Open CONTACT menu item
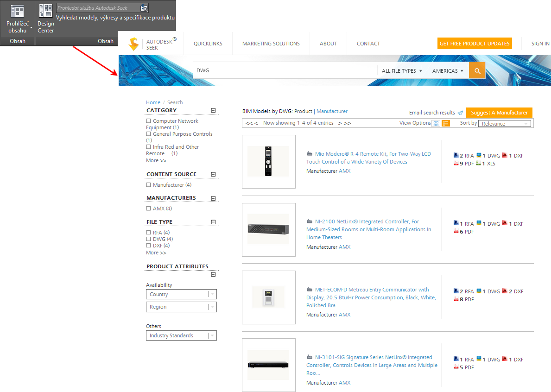This screenshot has height=392, width=551. [368, 44]
